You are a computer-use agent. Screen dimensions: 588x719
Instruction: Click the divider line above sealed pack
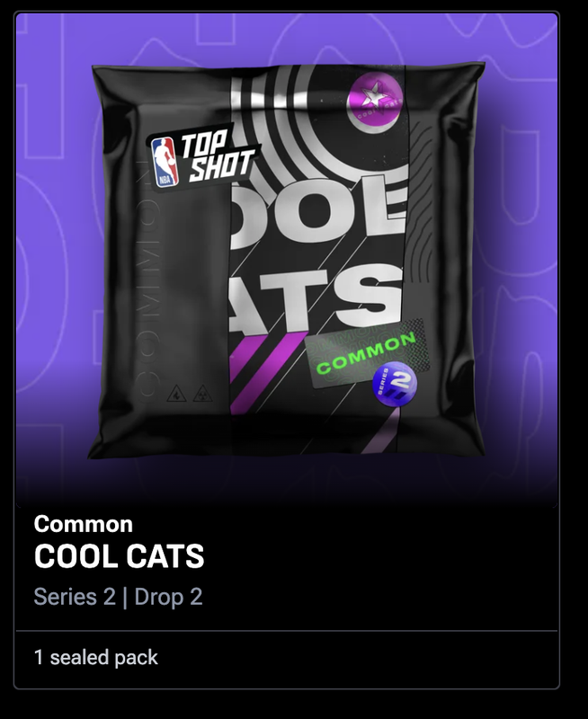tap(287, 631)
